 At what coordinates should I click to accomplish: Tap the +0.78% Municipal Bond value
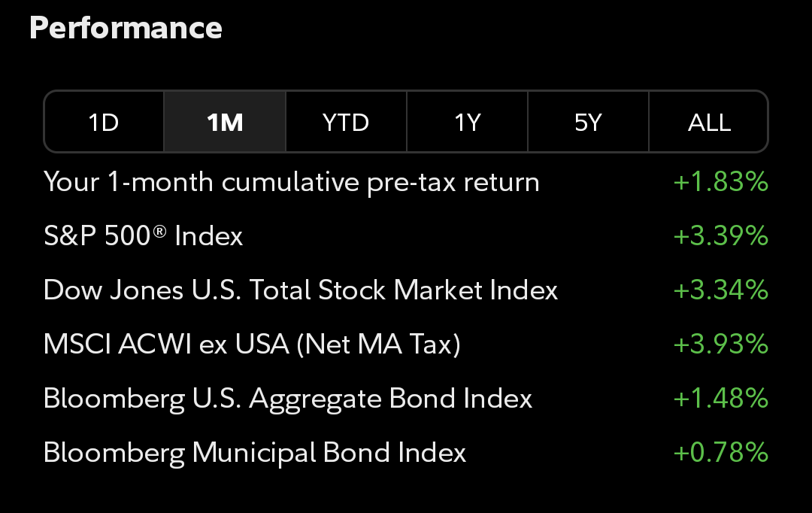tap(721, 452)
